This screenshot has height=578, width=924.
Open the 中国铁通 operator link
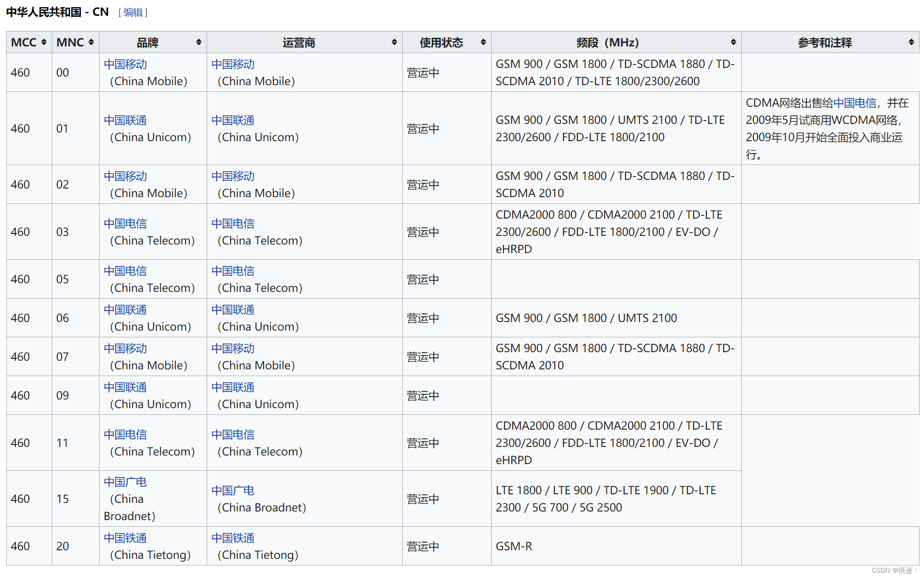(233, 537)
